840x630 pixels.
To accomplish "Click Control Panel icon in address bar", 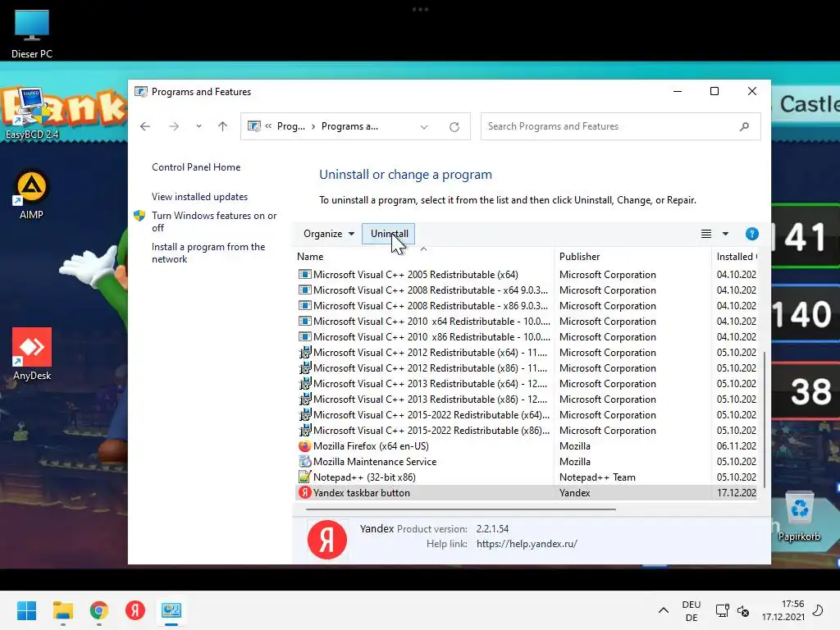I will coord(254,126).
